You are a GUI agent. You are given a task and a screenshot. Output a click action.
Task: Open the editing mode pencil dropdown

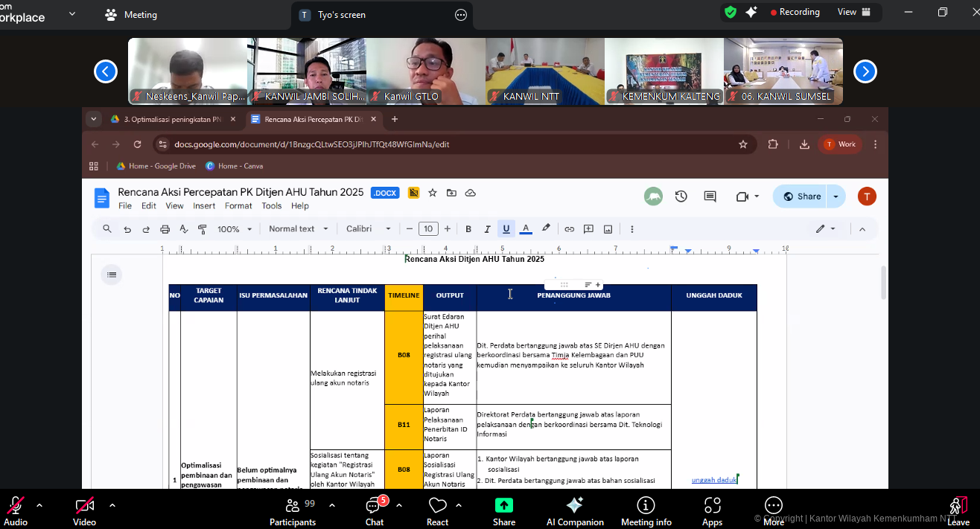point(825,229)
